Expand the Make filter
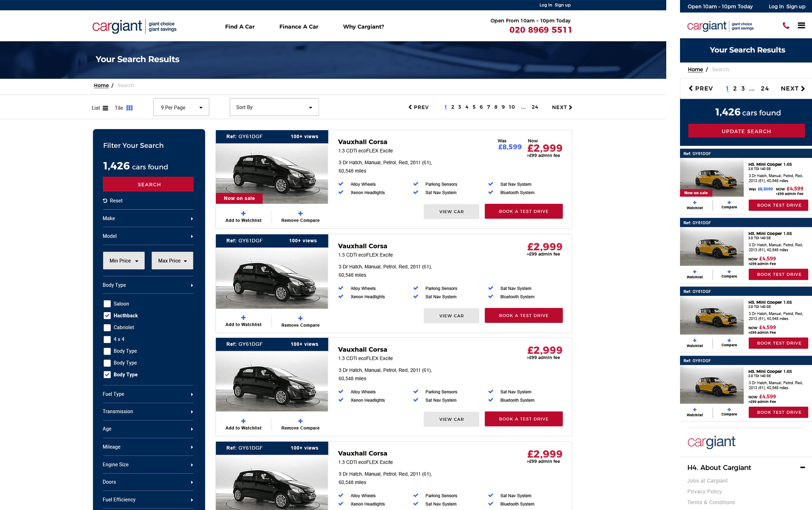The image size is (812, 510). pos(148,218)
